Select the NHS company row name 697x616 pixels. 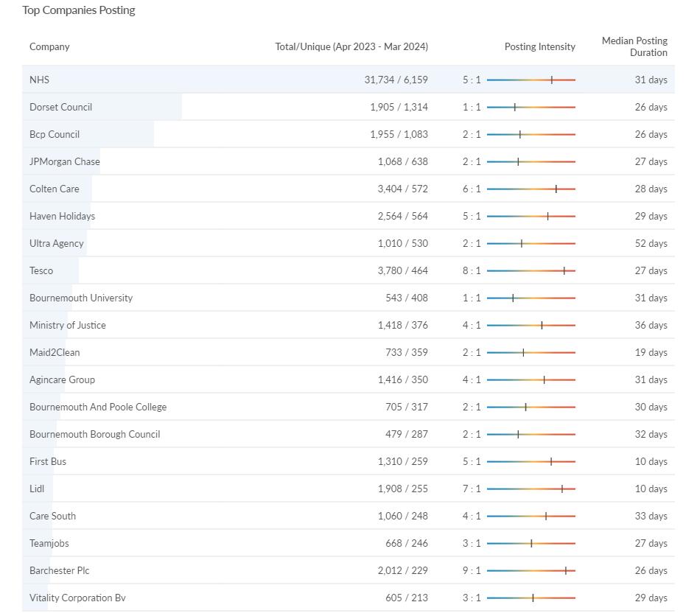(39, 80)
